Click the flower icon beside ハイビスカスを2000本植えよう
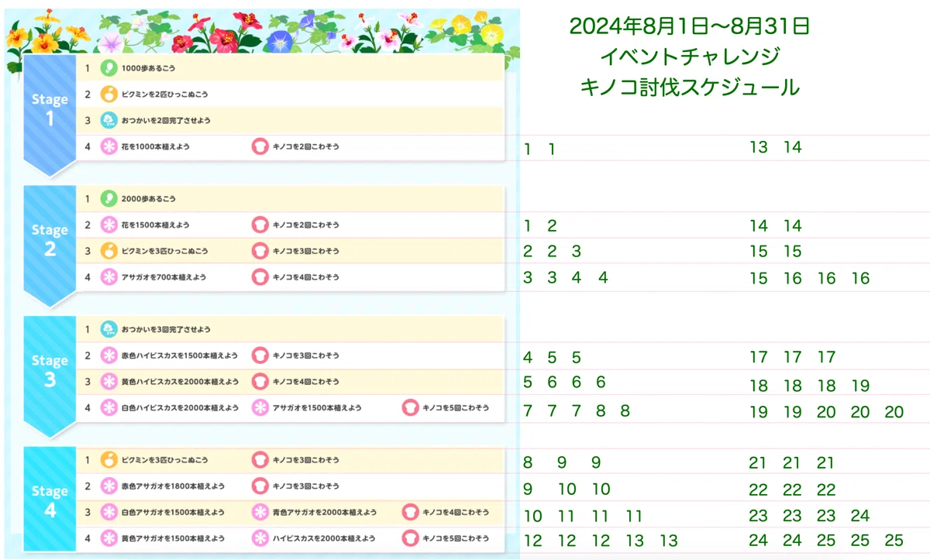 click(260, 538)
